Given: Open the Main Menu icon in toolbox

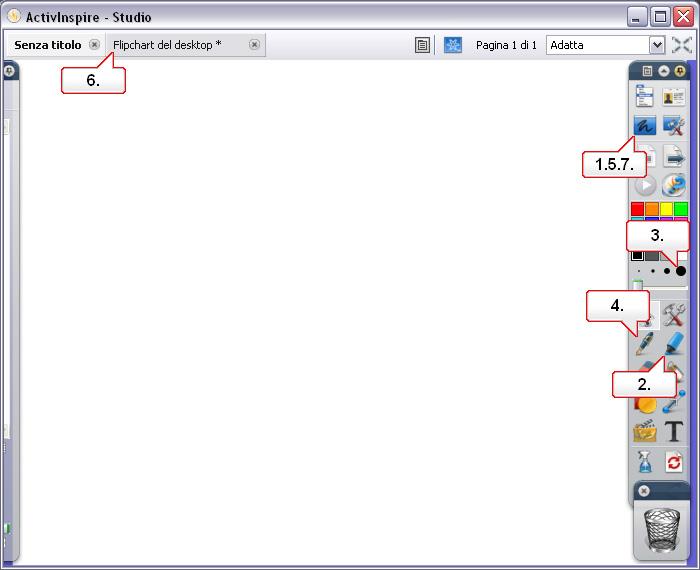Looking at the screenshot, I should pyautogui.click(x=644, y=96).
